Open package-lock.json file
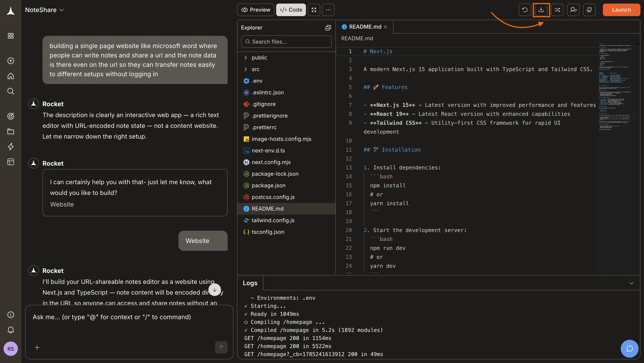Image resolution: width=644 pixels, height=363 pixels. click(286, 174)
